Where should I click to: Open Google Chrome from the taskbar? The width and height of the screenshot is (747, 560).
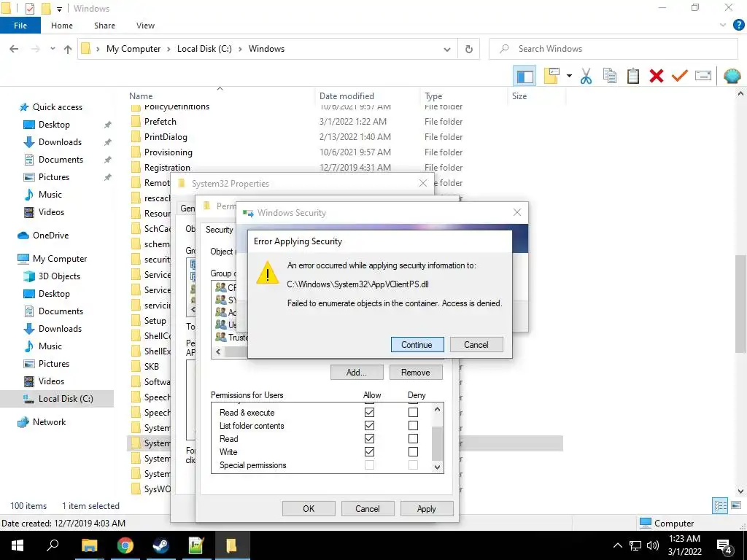pos(125,545)
